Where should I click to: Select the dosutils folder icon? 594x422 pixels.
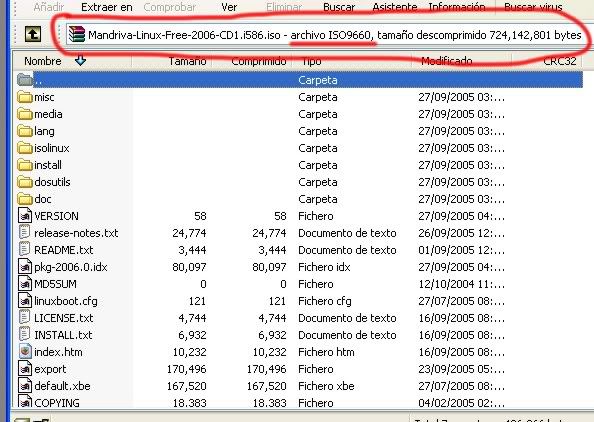coord(25,182)
